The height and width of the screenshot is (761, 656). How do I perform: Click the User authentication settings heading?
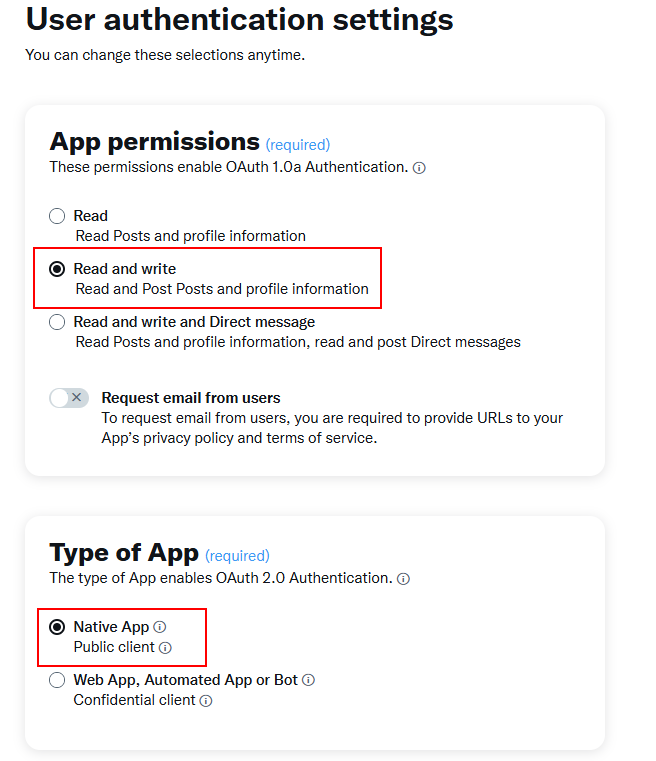click(x=239, y=19)
